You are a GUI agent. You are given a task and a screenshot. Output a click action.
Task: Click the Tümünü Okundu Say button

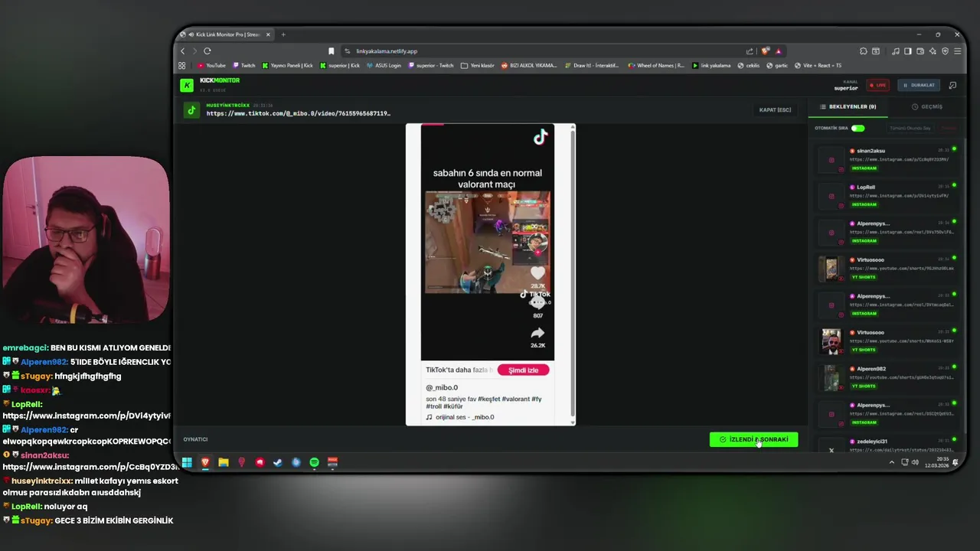point(910,128)
